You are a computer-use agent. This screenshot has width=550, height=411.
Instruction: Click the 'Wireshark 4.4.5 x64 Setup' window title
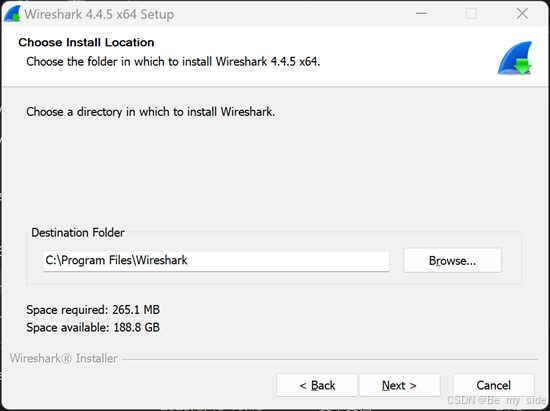point(99,14)
